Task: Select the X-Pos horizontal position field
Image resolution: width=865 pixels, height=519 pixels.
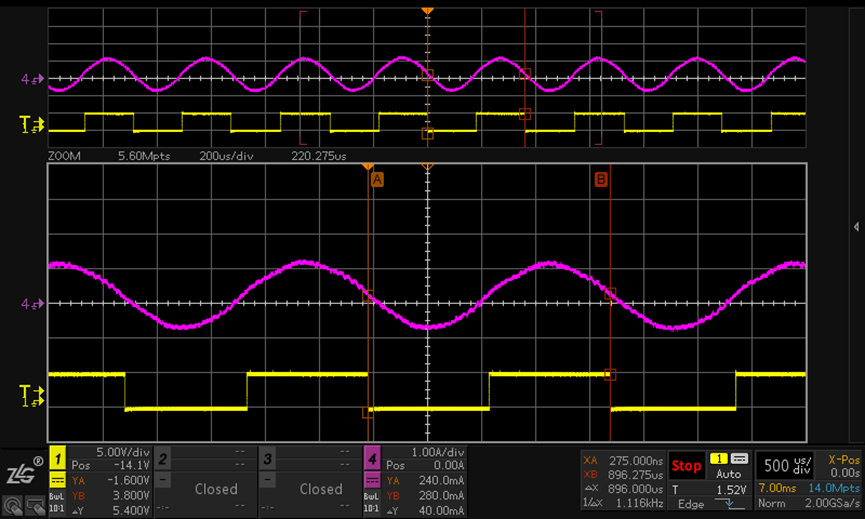Action: coord(843,465)
